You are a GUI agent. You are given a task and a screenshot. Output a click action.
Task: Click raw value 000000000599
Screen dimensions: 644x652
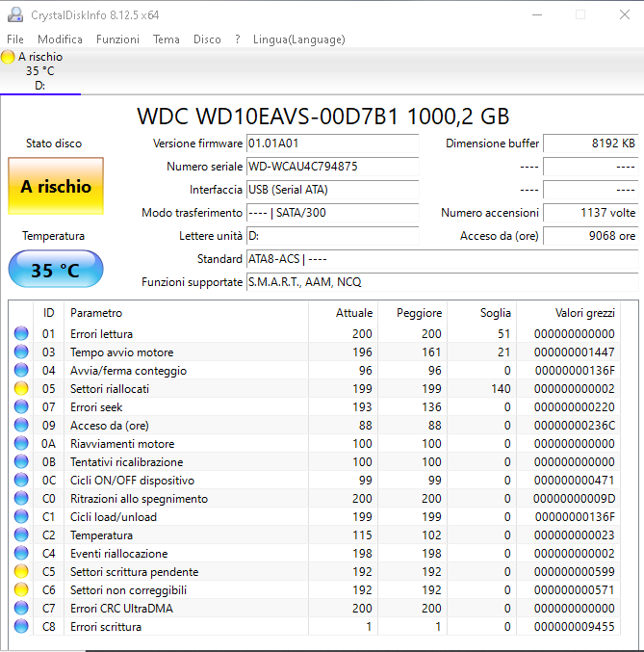coord(574,572)
